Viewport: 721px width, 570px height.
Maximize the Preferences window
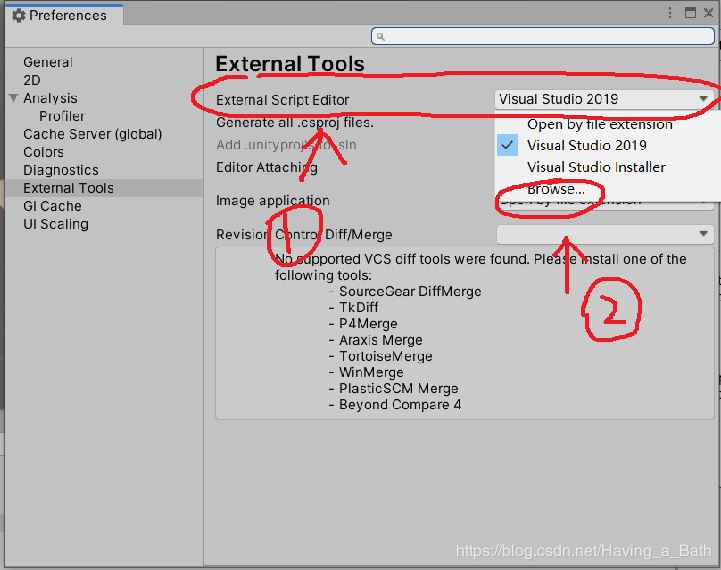click(x=690, y=12)
